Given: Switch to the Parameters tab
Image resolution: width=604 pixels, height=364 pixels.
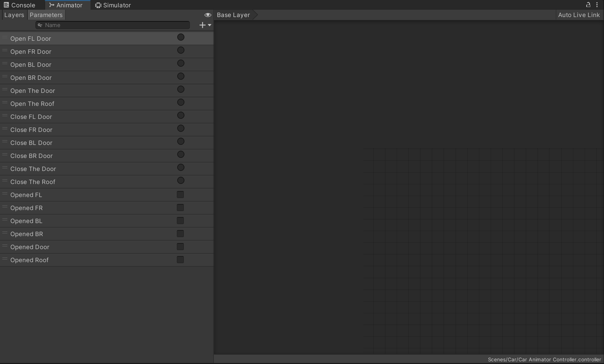Looking at the screenshot, I should pyautogui.click(x=46, y=15).
